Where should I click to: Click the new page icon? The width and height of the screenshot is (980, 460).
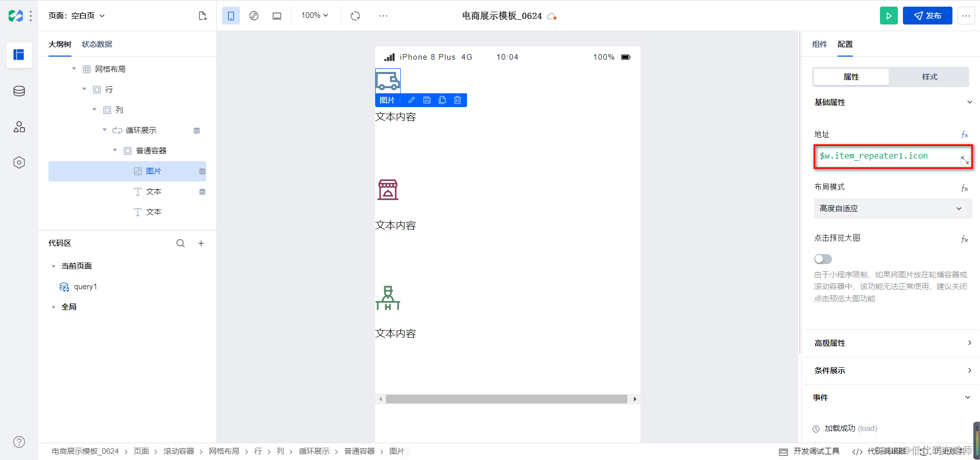point(203,16)
